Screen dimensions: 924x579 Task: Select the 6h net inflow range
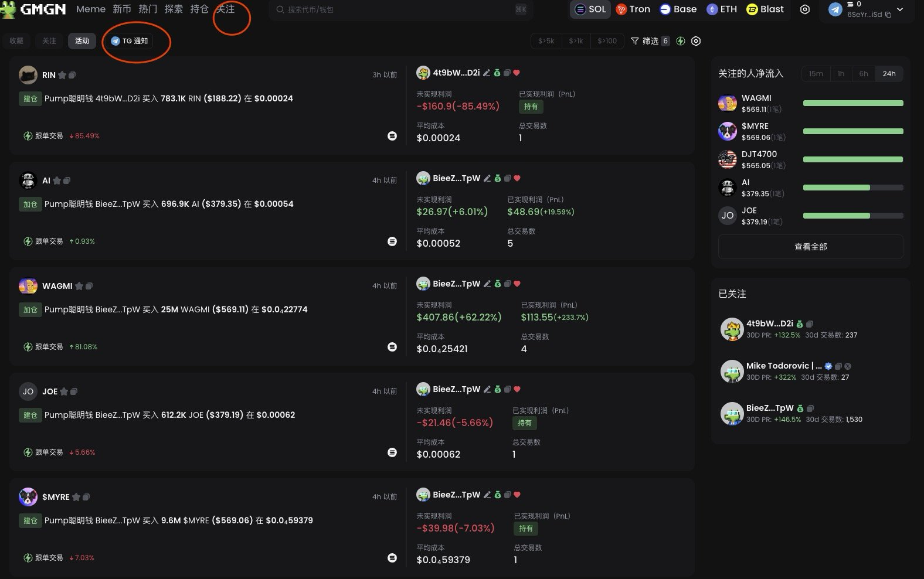coord(864,74)
